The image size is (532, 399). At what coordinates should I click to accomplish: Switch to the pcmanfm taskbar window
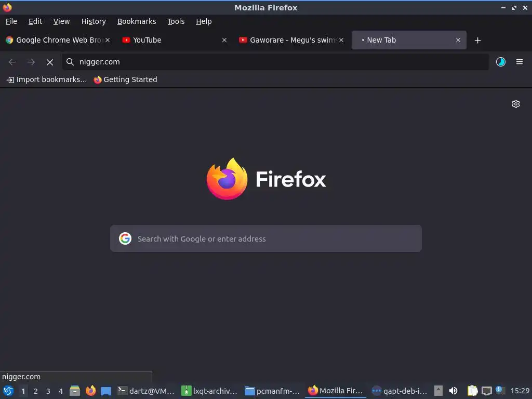pyautogui.click(x=272, y=391)
